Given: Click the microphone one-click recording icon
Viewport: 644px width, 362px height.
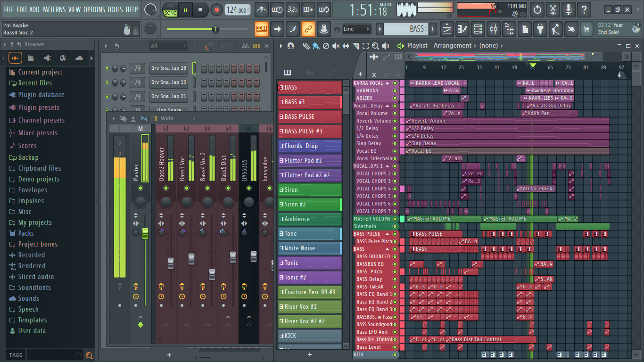Looking at the screenshot, I should (x=569, y=10).
